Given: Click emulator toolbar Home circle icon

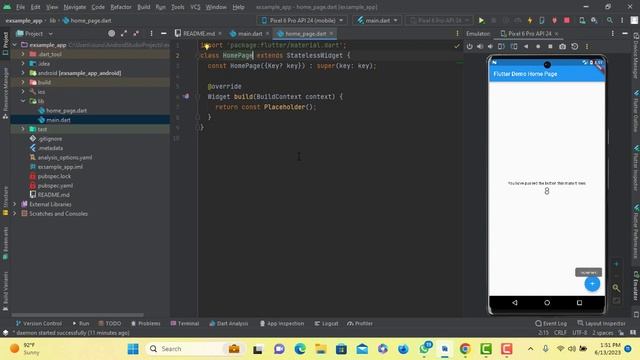Looking at the screenshot, I should tap(538, 47).
